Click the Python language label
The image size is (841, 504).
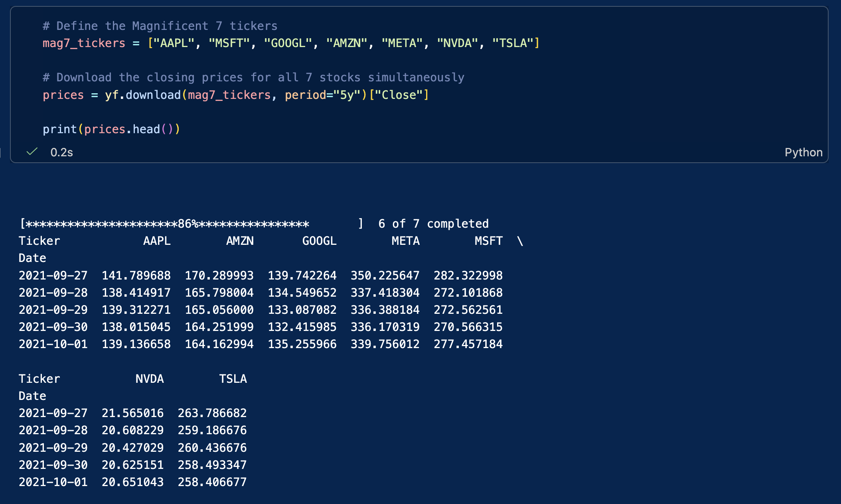click(803, 152)
